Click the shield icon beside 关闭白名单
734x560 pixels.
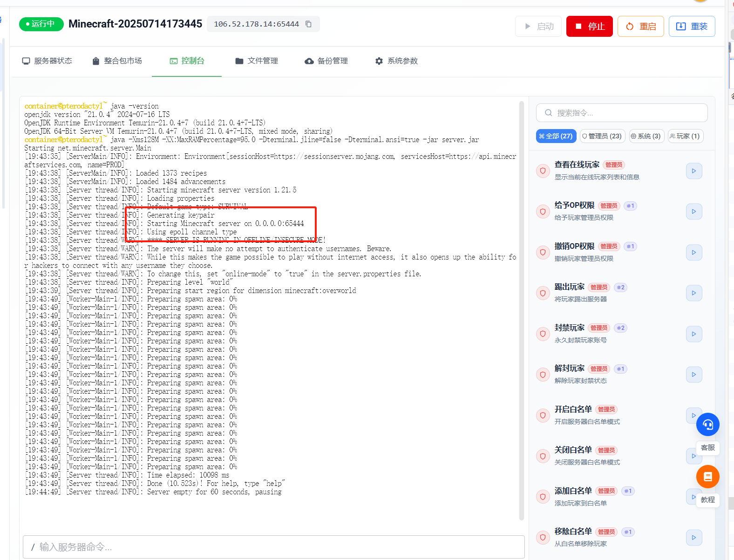[x=543, y=456]
